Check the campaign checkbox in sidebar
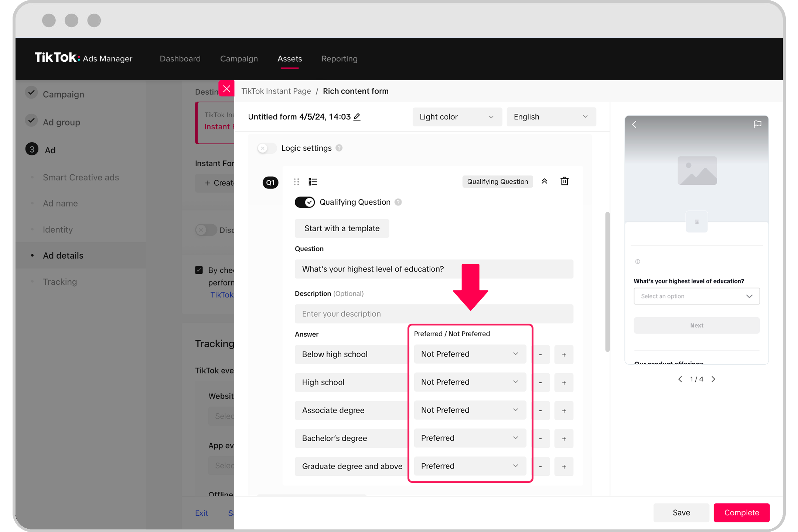Image resolution: width=798 pixels, height=532 pixels. click(31, 93)
